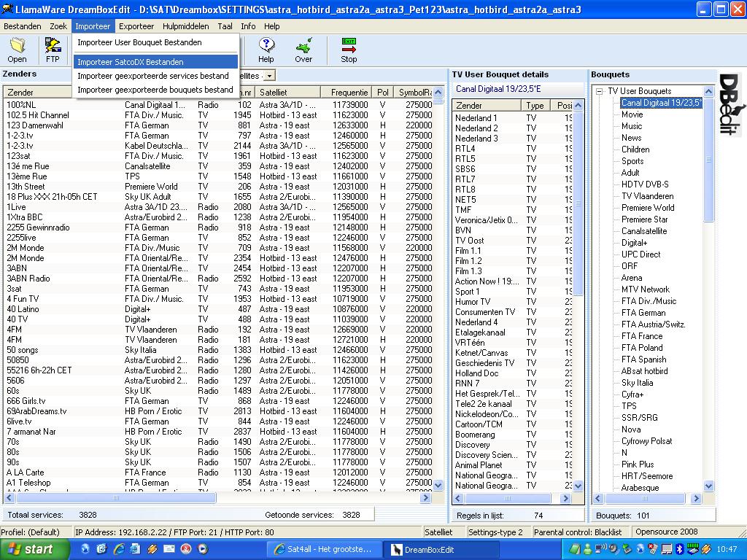Select Nederland 1 in bouquet details

click(x=513, y=118)
